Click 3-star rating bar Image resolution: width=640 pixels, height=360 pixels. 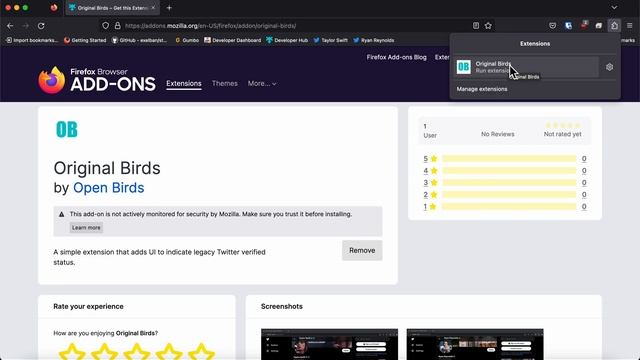pos(509,182)
